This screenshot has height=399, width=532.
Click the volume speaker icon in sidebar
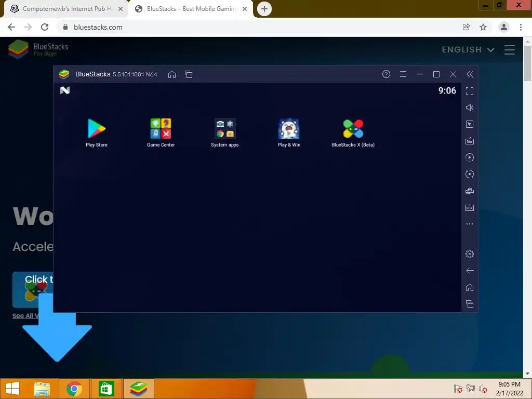pos(470,108)
